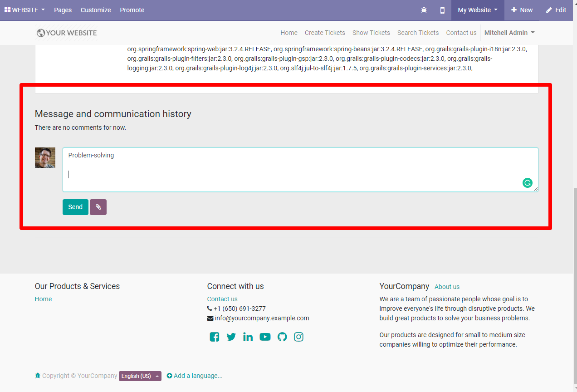Open the GitHub social icon
Image resolution: width=577 pixels, height=392 pixels.
(x=282, y=337)
